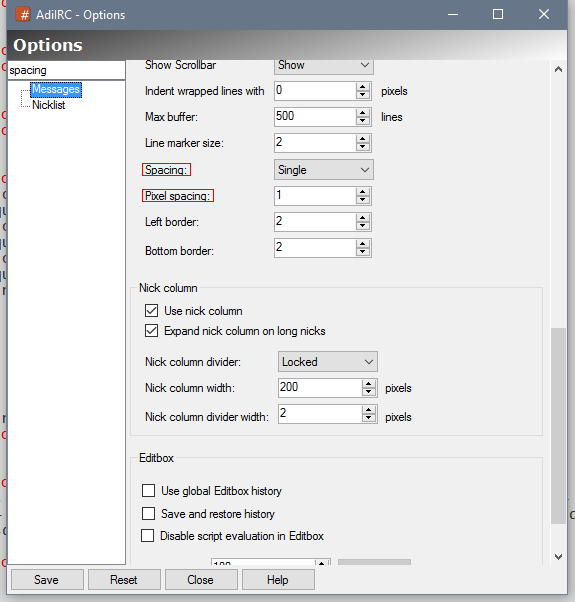Increase the Nick column width
This screenshot has width=575, height=602.
click(x=368, y=384)
